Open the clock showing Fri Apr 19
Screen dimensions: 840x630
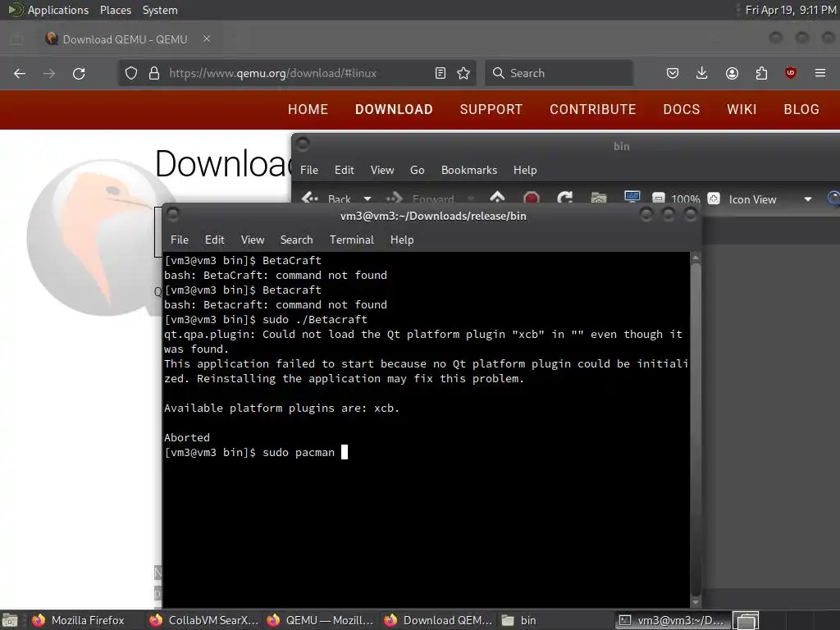click(791, 10)
